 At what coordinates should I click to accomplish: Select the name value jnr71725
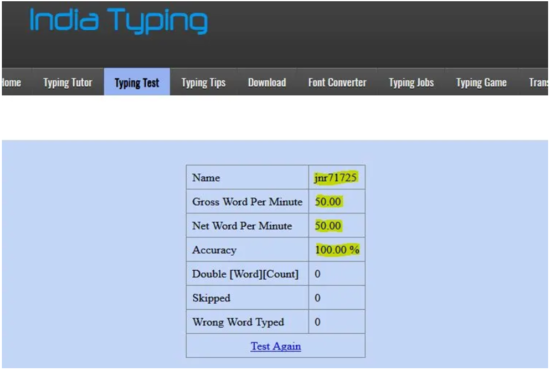click(x=336, y=177)
